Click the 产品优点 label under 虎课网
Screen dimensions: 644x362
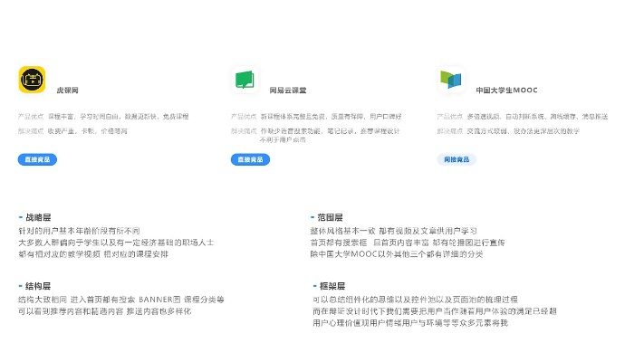tap(30, 116)
